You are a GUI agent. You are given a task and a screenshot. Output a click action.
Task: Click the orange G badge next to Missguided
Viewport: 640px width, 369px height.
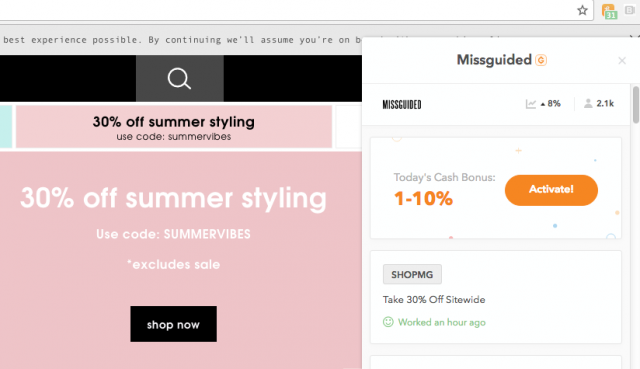click(x=541, y=60)
